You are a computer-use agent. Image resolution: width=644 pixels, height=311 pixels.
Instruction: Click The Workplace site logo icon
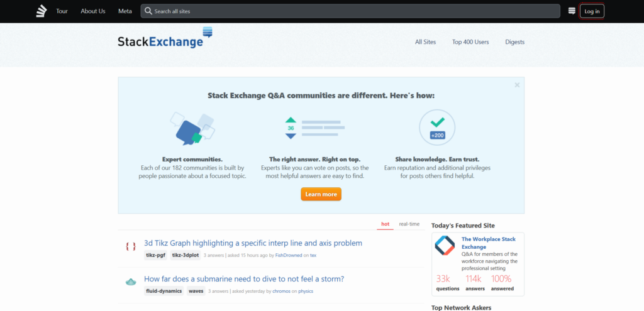[x=445, y=246]
